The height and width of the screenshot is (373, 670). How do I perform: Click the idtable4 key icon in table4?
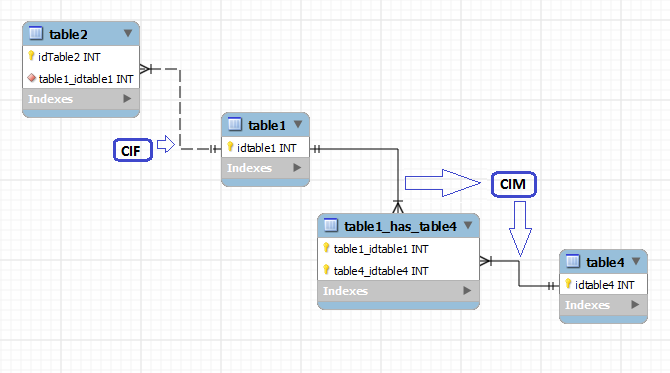pyautogui.click(x=568, y=284)
